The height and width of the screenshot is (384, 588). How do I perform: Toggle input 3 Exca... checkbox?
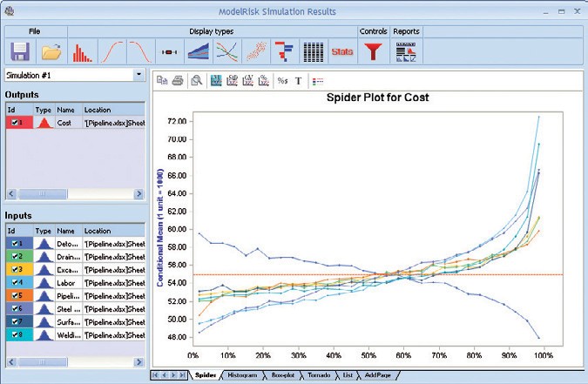click(15, 269)
